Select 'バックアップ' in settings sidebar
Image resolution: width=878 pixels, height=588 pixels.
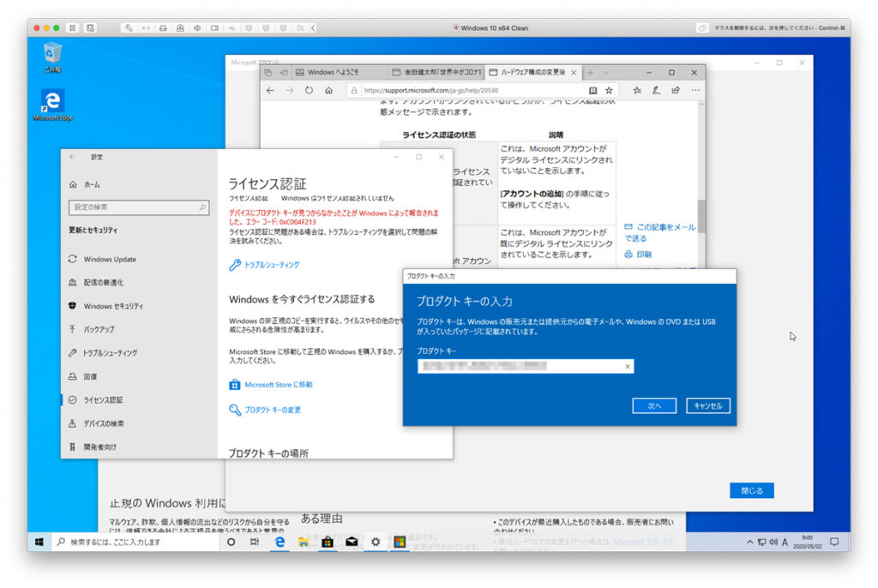(x=99, y=329)
